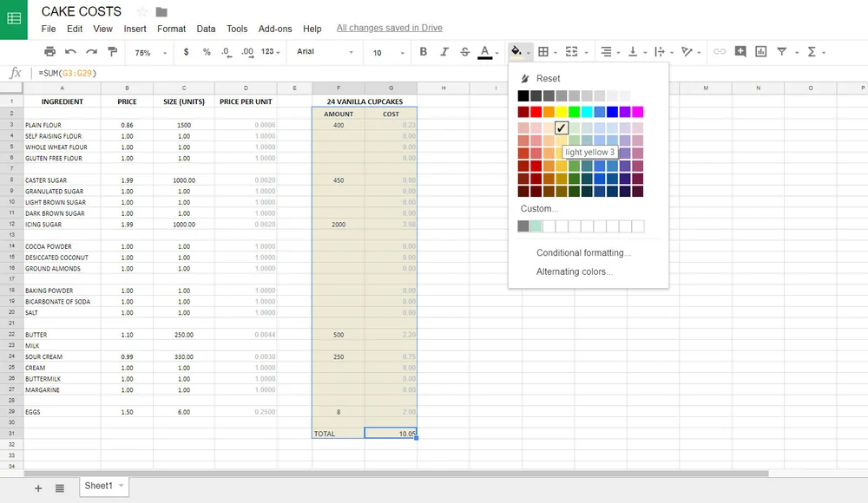Select the paint format roller icon
This screenshot has width=868, height=503.
[x=112, y=51]
